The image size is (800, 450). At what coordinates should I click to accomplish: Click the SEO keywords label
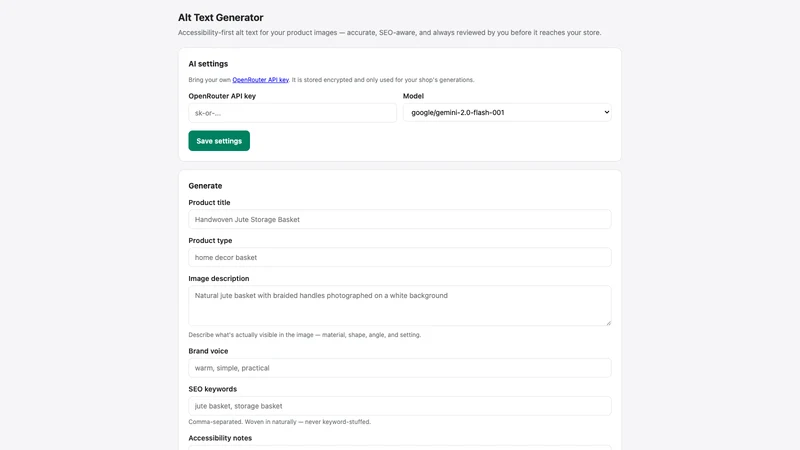(x=213, y=389)
